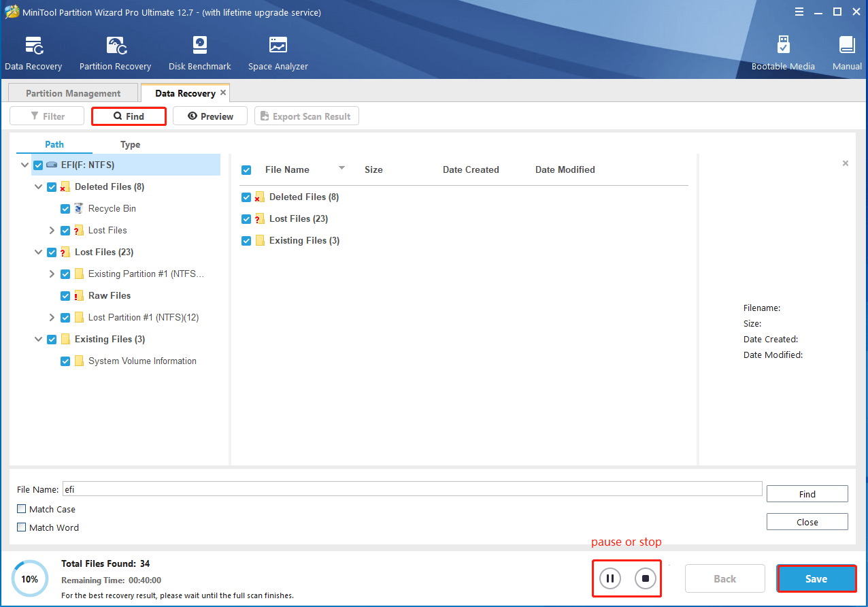868x607 pixels.
Task: Click the EFI drive icon in tree
Action: (52, 165)
